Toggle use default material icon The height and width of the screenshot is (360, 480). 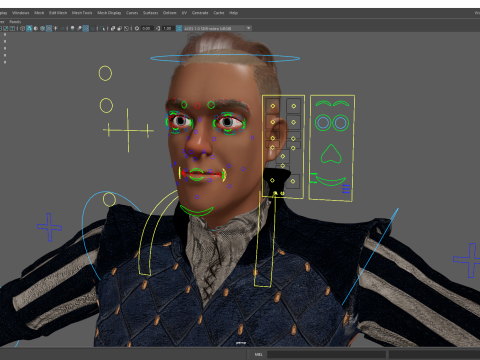coord(36,29)
